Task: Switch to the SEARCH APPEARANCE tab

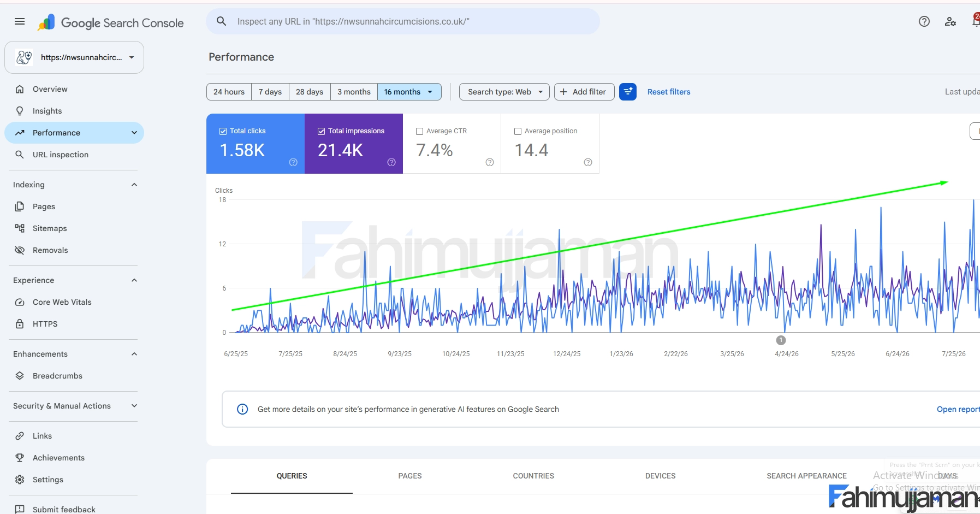Action: 806,476
